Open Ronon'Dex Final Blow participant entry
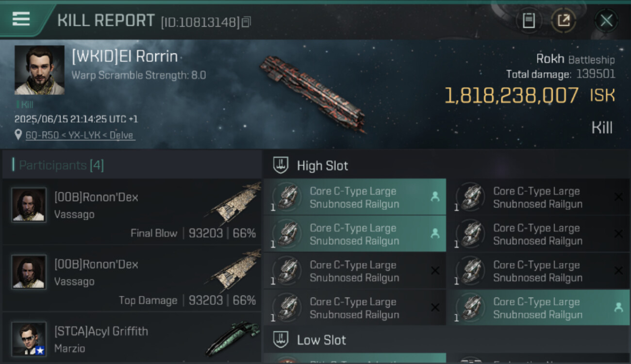The height and width of the screenshot is (364, 631). tap(132, 215)
